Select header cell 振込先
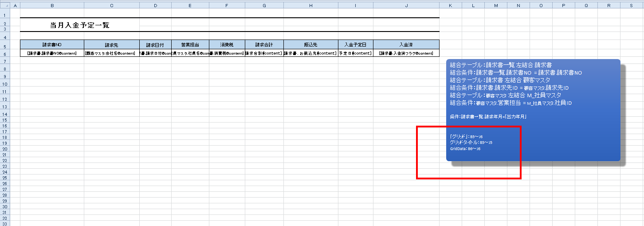Viewport: 644px width, 226px height. point(310,45)
